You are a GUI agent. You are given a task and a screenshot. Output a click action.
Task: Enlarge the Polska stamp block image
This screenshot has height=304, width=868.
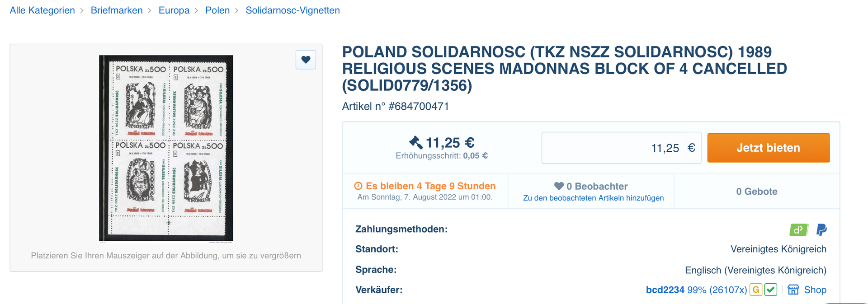point(166,148)
